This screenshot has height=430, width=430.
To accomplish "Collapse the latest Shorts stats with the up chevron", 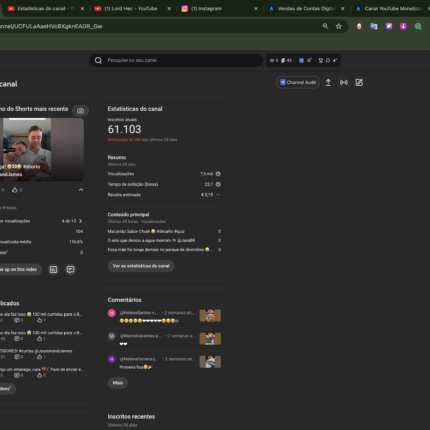I will click(x=81, y=190).
